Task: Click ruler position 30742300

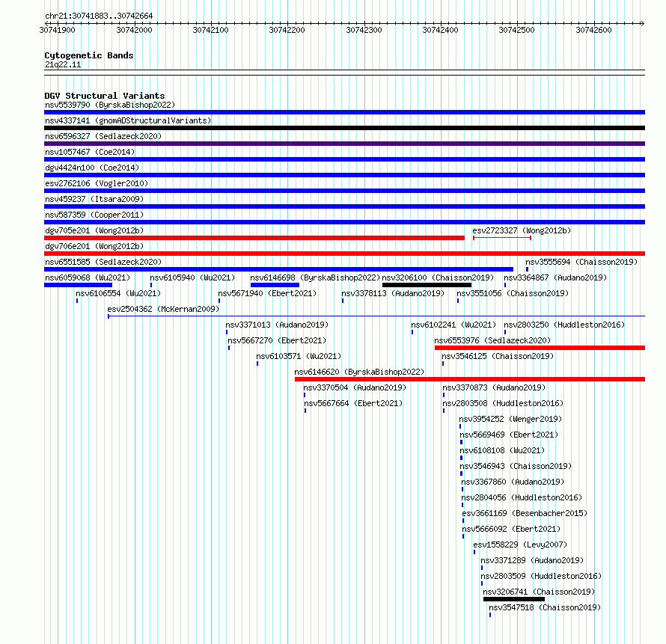Action: (364, 30)
